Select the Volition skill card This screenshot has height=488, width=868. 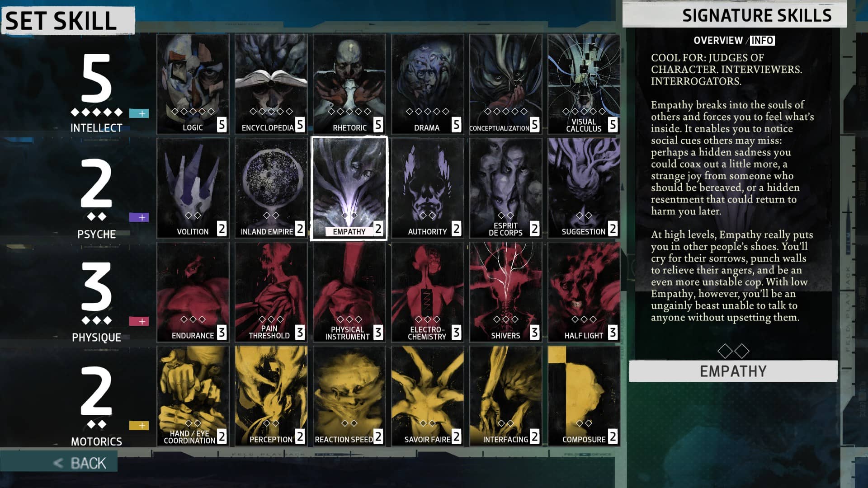193,188
